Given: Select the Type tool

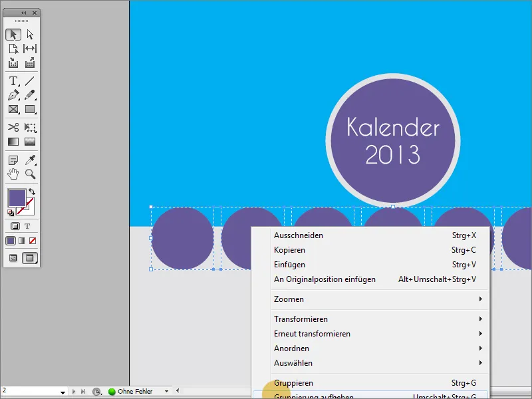Looking at the screenshot, I should click(x=13, y=81).
